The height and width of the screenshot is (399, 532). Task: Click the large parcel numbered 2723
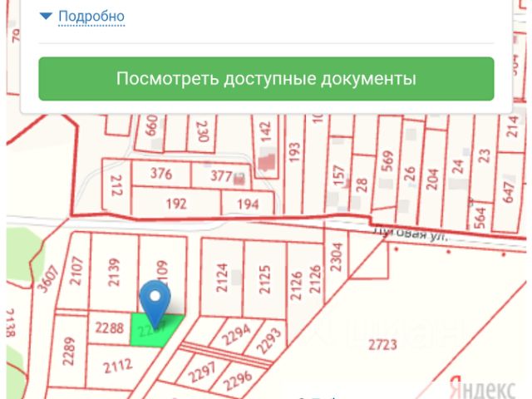[x=407, y=345]
